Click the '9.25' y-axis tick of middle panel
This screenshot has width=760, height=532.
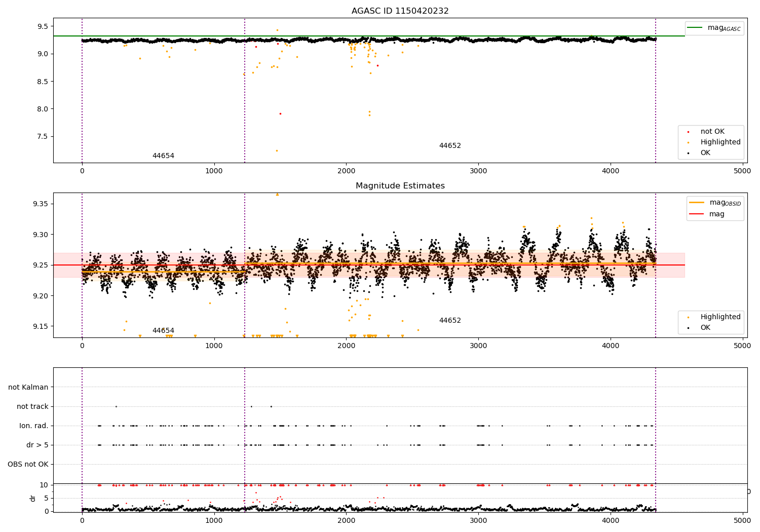pyautogui.click(x=41, y=265)
